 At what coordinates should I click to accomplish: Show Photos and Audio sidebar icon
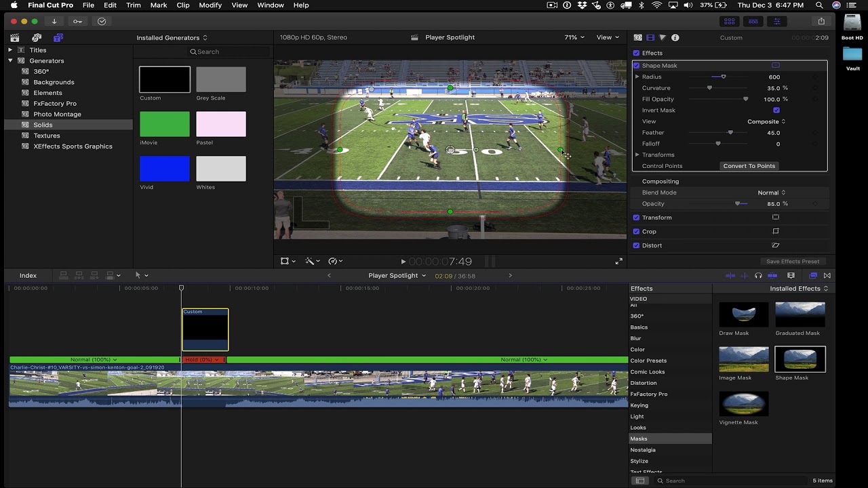click(x=37, y=38)
